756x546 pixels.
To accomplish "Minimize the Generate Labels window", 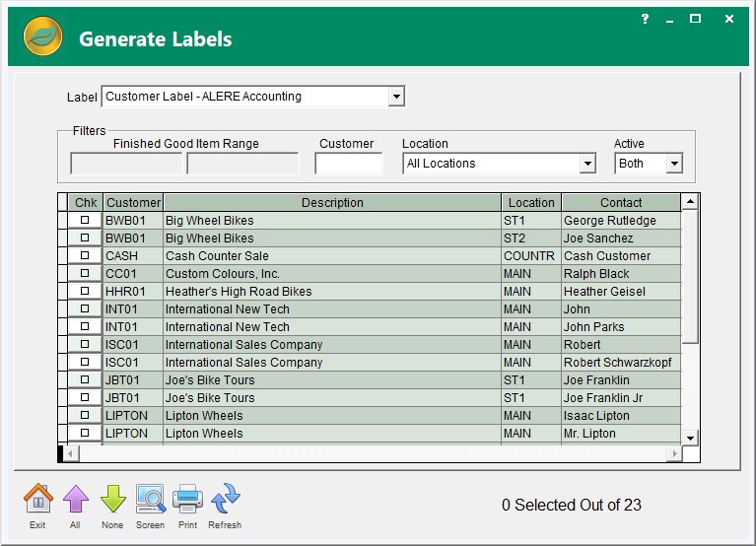I will point(669,20).
